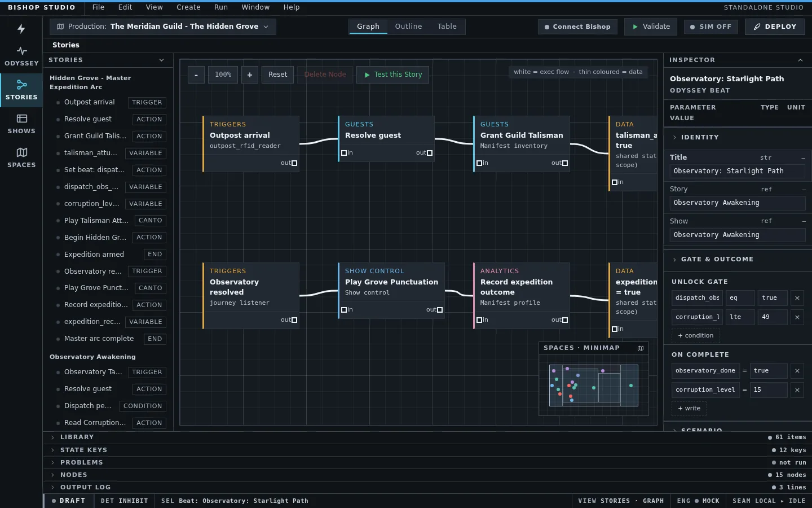This screenshot has height=508, width=812.
Task: Click the out port of Resolve guest node
Action: 430,153
